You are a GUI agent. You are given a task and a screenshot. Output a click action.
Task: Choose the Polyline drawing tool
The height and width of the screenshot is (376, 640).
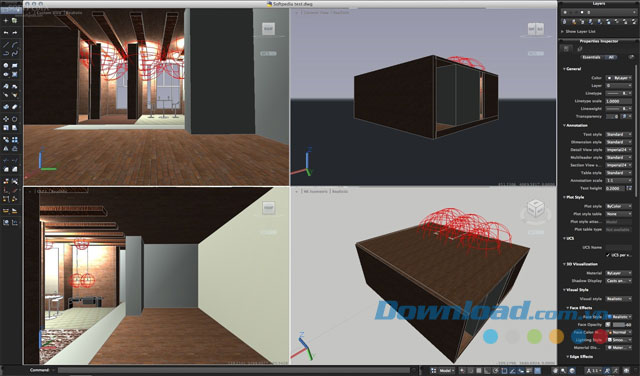pyautogui.click(x=6, y=53)
